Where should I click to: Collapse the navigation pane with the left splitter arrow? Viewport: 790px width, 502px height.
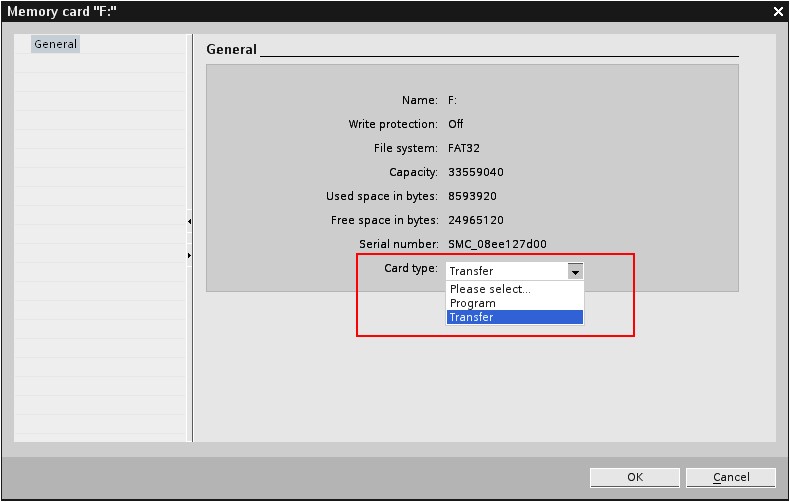point(189,221)
